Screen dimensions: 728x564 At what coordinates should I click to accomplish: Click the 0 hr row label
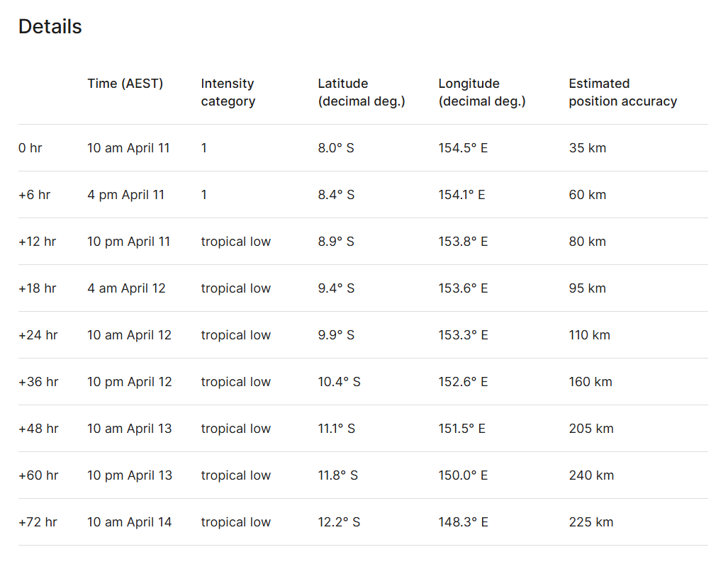tap(30, 148)
